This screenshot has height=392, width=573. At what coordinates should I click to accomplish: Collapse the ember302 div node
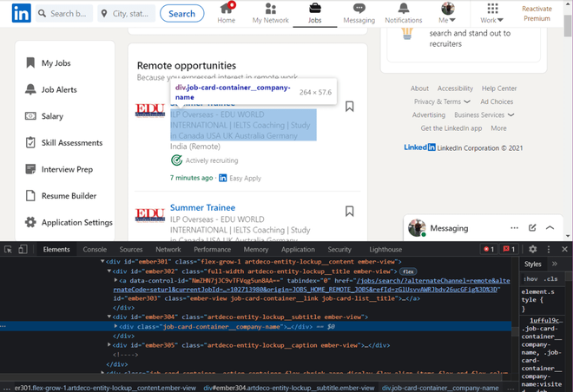(x=109, y=271)
